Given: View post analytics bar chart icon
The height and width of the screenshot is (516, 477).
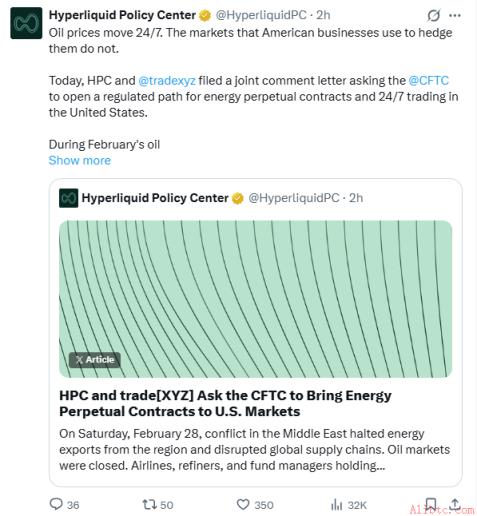Looking at the screenshot, I should pyautogui.click(x=337, y=505).
